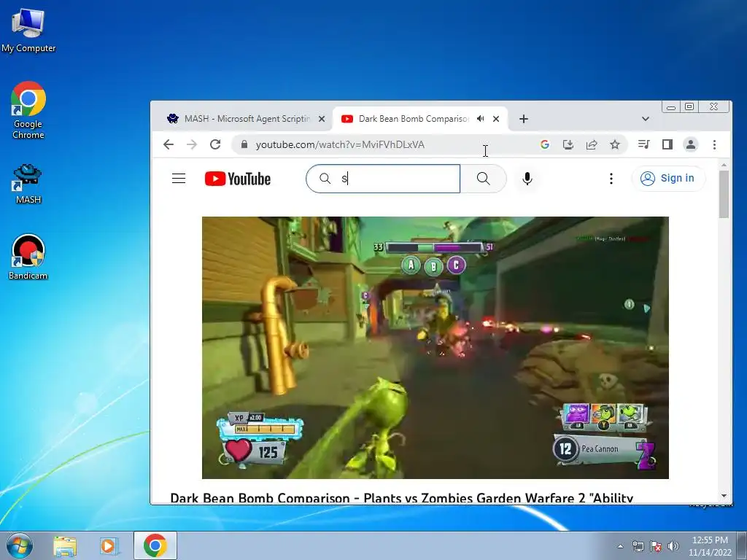Viewport: 747px width, 560px height.
Task: Click page scrollbar down arrow
Action: [724, 496]
